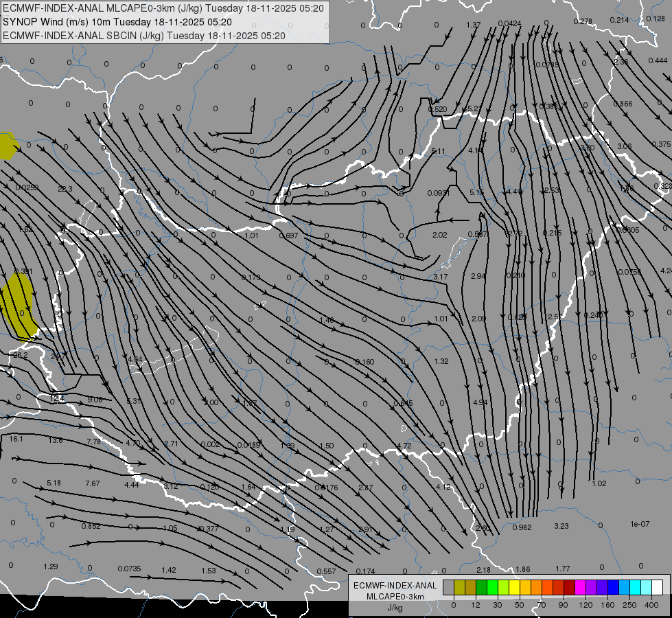The image size is (672, 618).
Task: Click the magenta legend swatch
Action: point(580,587)
